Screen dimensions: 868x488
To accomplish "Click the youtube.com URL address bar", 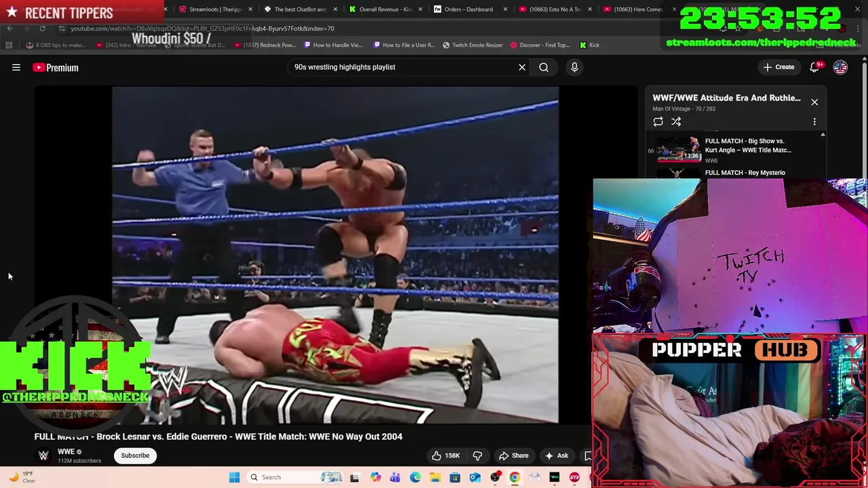I will click(202, 28).
